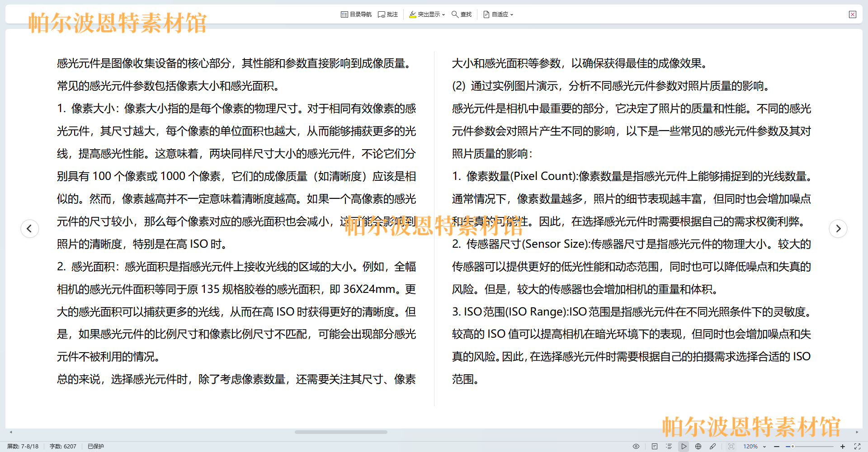Select the reading mode play icon

point(684,446)
